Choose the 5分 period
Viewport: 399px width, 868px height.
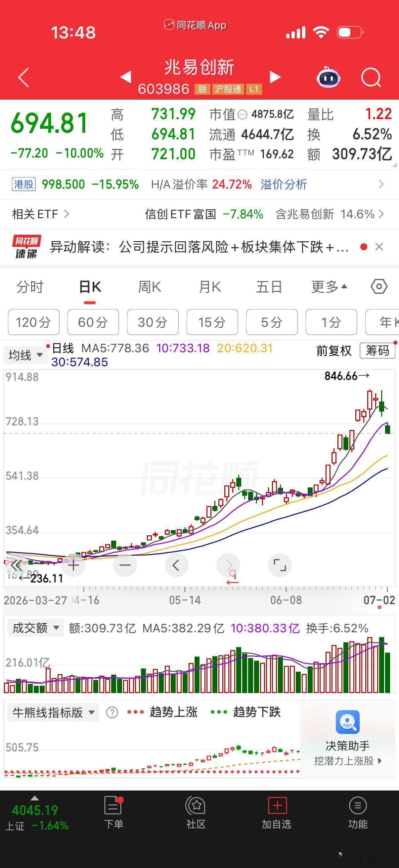click(x=272, y=322)
